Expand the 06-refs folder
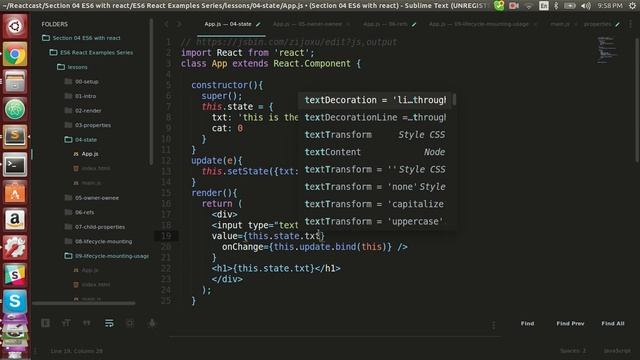640x360 pixels. coord(79,212)
